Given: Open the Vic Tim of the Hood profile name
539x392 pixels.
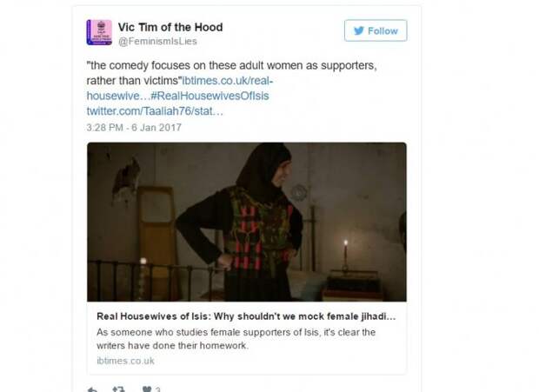Looking at the screenshot, I should pos(170,27).
